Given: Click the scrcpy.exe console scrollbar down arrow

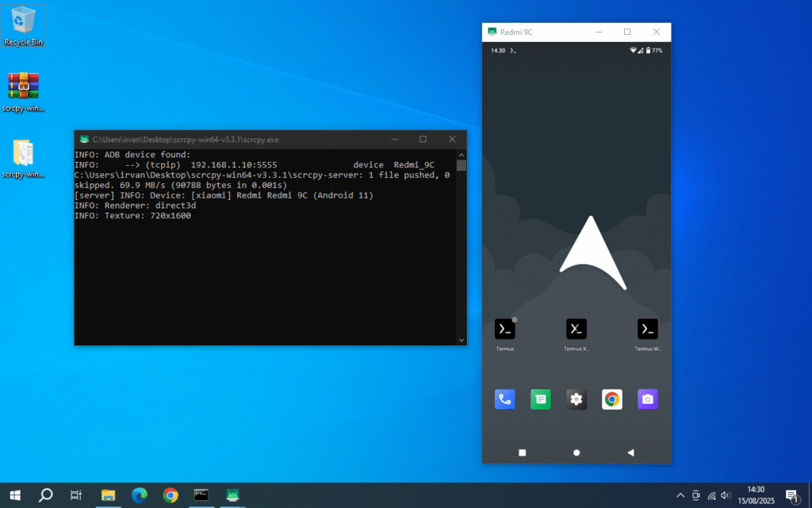Looking at the screenshot, I should pyautogui.click(x=462, y=340).
